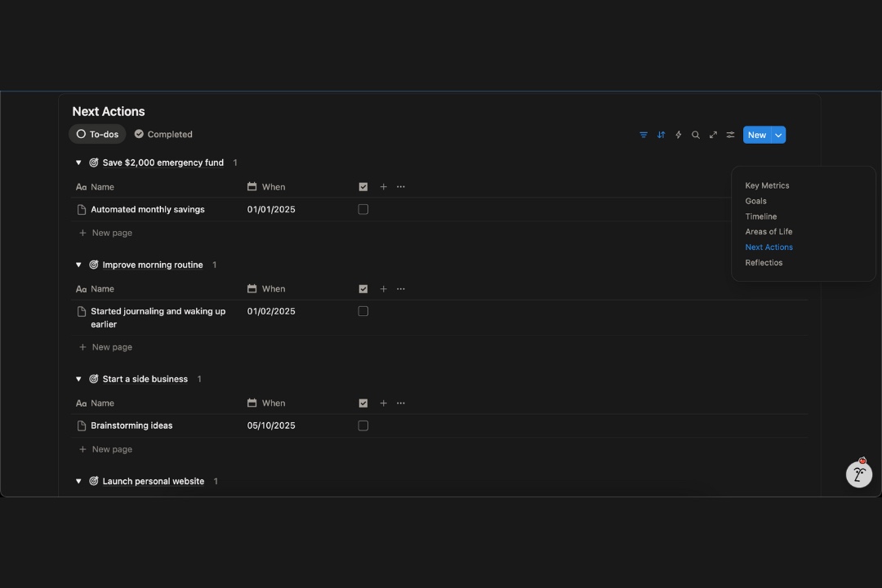Image resolution: width=882 pixels, height=588 pixels.
Task: Tick checkbox for Started journaling task
Action: coord(363,311)
